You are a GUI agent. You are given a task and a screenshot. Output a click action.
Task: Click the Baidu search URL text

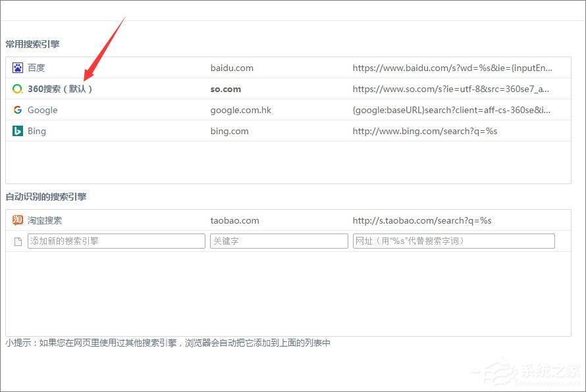[x=452, y=68]
